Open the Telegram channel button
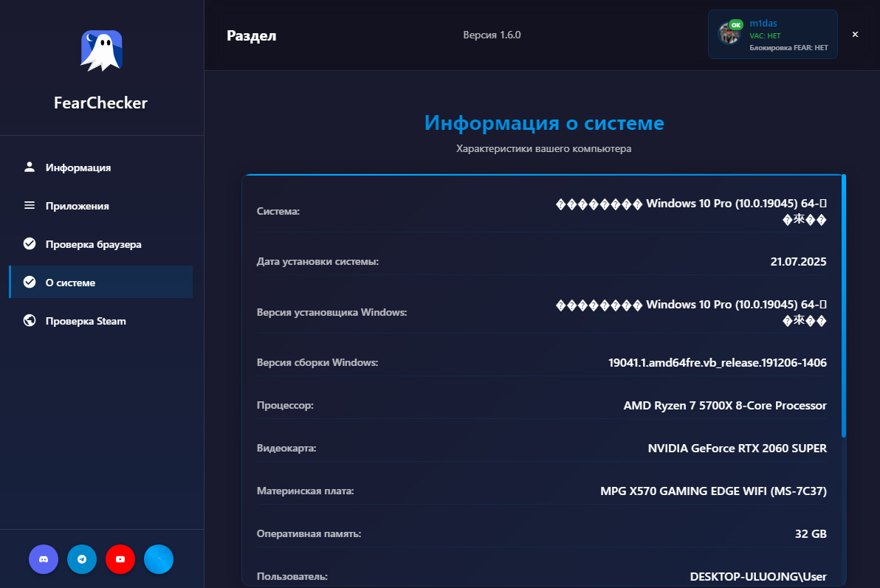Screen dimensions: 880x588 tap(82, 559)
